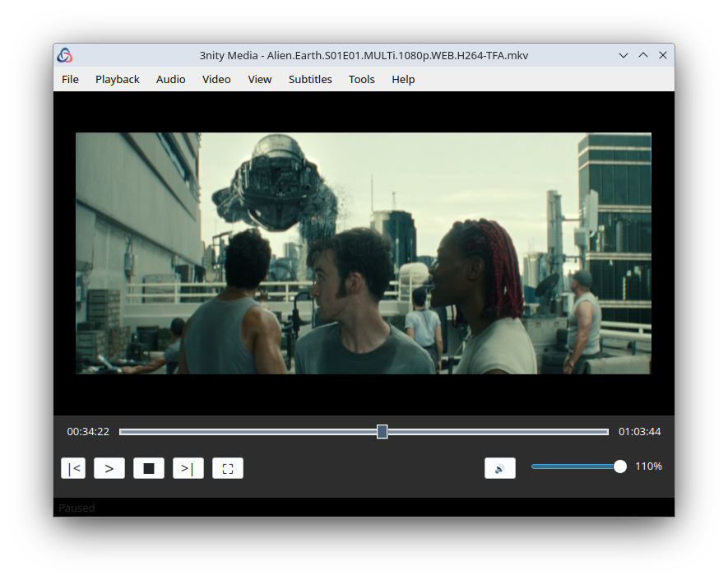Viewport: 728px width, 580px height.
Task: Enter fullscreen mode
Action: click(228, 468)
